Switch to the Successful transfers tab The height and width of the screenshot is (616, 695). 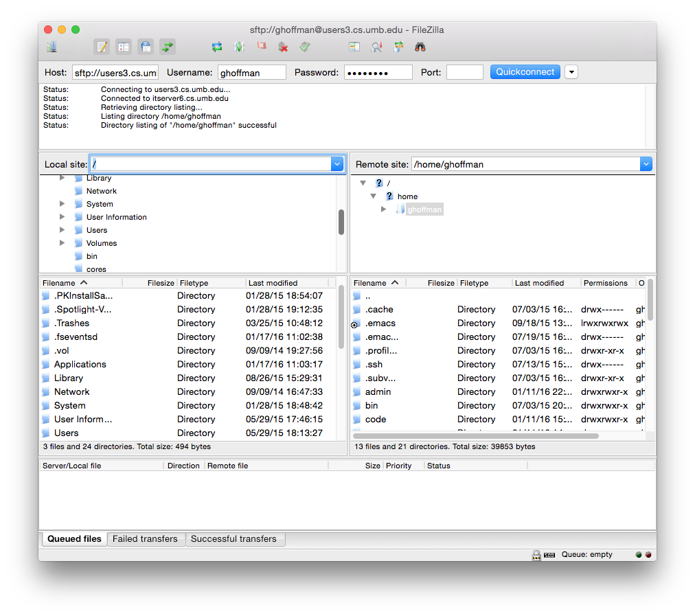pyautogui.click(x=234, y=539)
